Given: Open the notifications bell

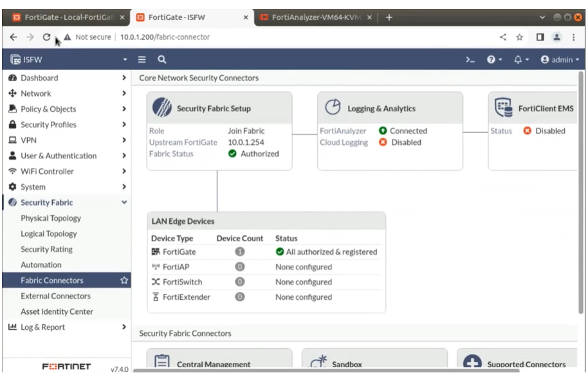Looking at the screenshot, I should (x=521, y=60).
